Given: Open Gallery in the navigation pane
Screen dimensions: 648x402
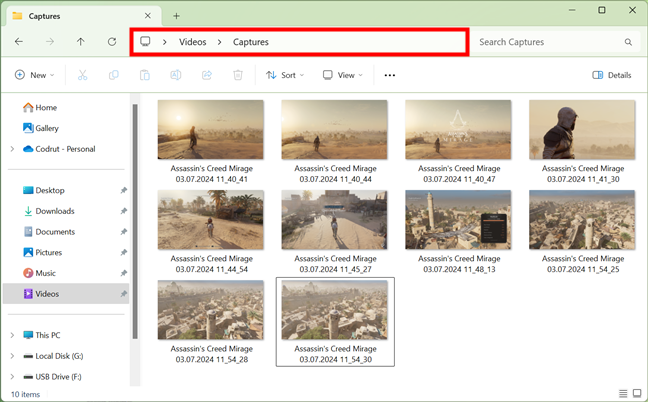Looking at the screenshot, I should pos(40,128).
